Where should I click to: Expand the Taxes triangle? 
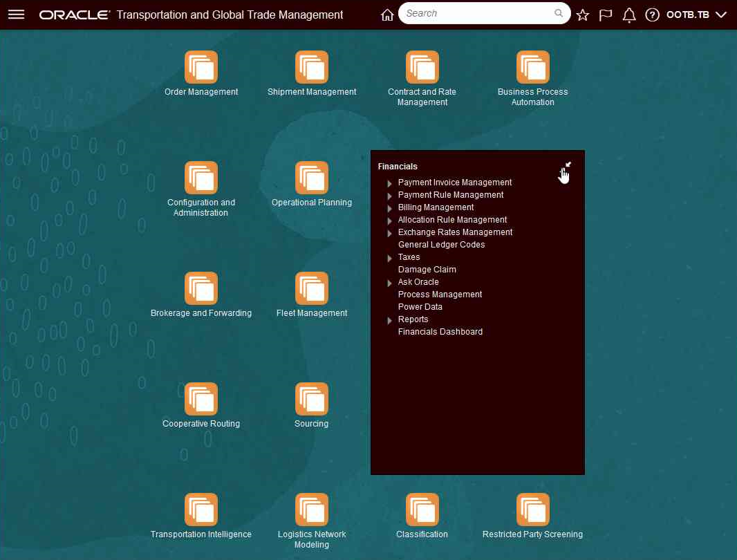click(x=389, y=258)
